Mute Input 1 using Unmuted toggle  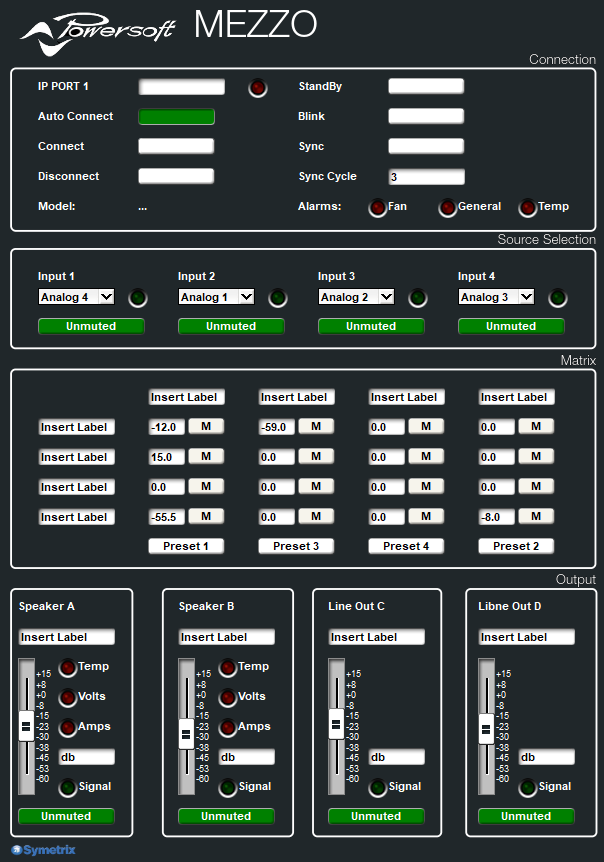[x=91, y=326]
